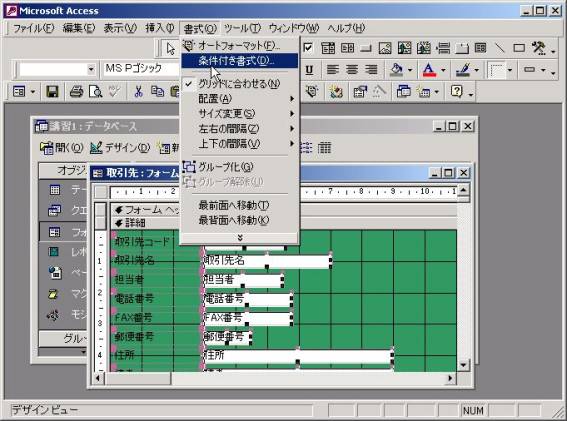Screen dimensions: 567x421
Task: Toggle グリッドに合わせる checked menu item
Action: pyautogui.click(x=239, y=84)
